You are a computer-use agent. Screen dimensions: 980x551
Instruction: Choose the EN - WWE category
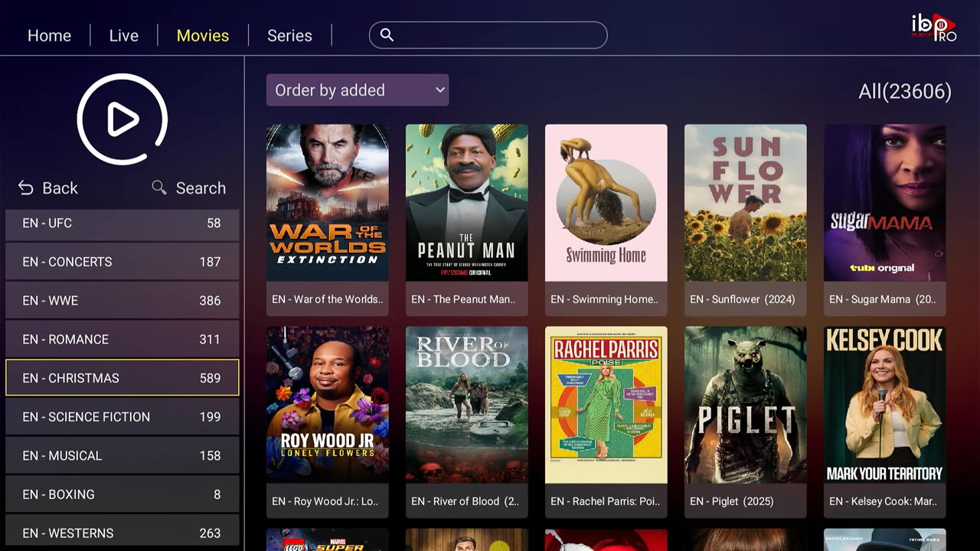(122, 301)
